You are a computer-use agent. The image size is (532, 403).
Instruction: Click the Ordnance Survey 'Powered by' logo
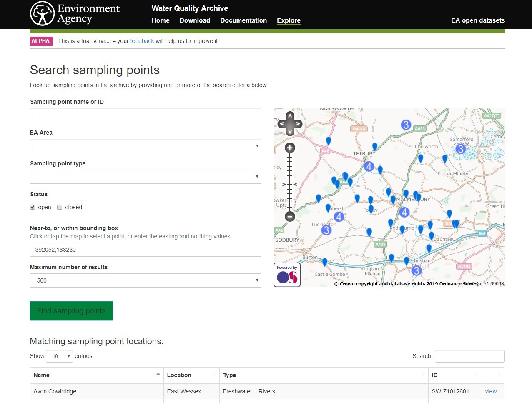pos(287,275)
